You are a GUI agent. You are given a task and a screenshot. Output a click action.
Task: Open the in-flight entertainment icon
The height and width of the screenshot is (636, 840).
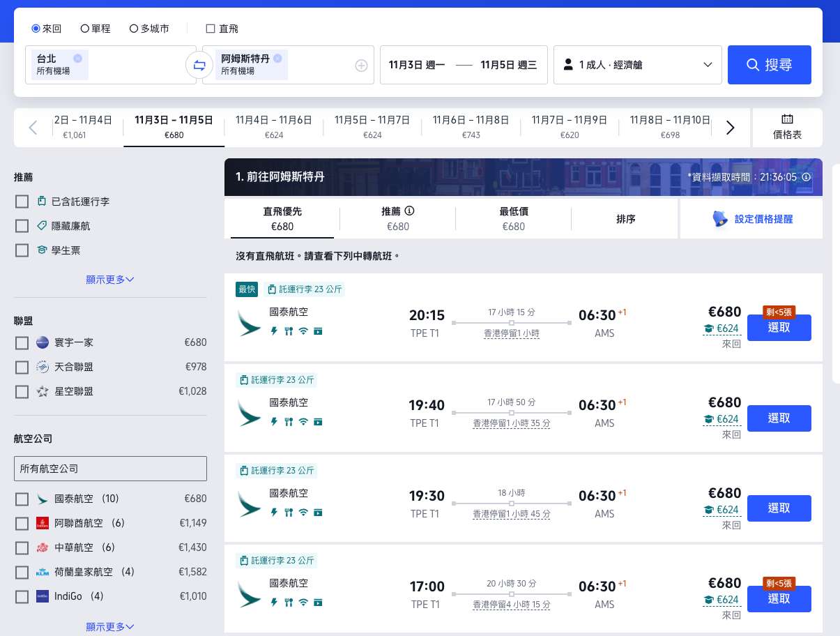[x=318, y=331]
